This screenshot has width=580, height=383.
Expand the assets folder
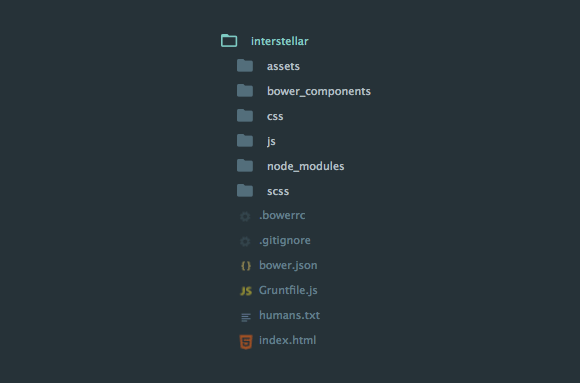pyautogui.click(x=245, y=65)
